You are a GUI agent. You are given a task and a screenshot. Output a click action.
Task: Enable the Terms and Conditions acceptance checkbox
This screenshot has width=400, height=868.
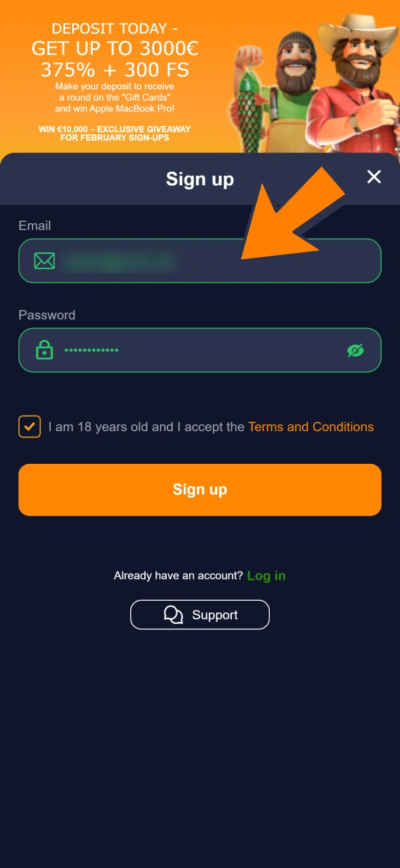point(30,427)
